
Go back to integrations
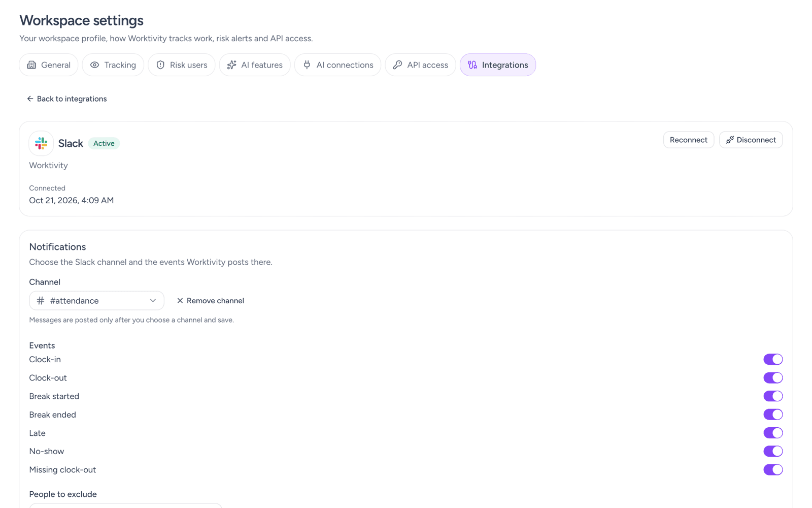pos(67,99)
